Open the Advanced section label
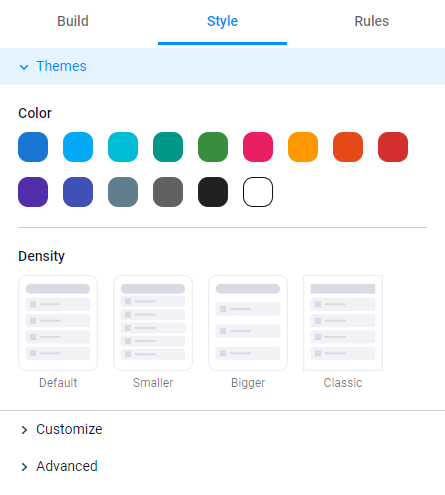The image size is (445, 495). 67,466
